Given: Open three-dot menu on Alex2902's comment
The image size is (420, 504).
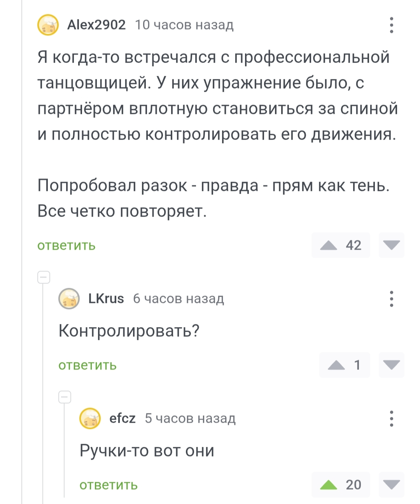Looking at the screenshot, I should click(x=391, y=25).
